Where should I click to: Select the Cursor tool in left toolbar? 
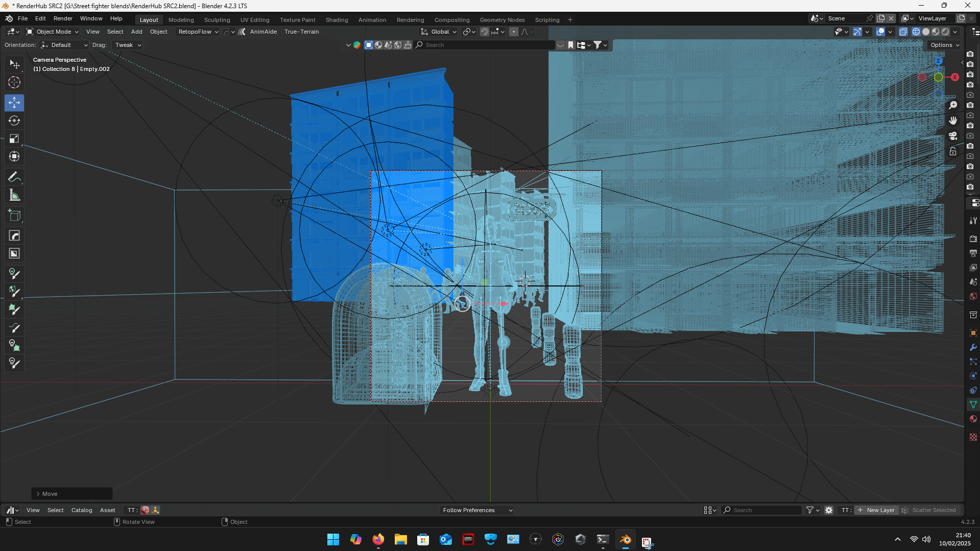(14, 82)
